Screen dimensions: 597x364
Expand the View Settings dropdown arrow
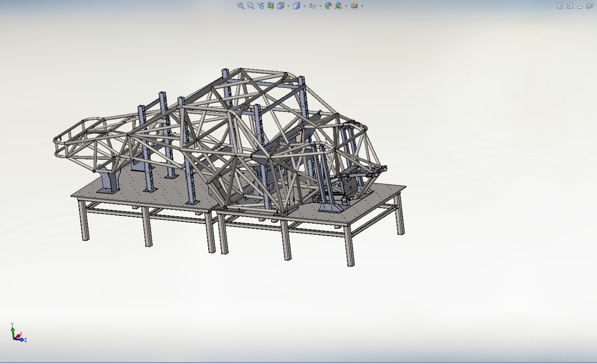(x=362, y=6)
